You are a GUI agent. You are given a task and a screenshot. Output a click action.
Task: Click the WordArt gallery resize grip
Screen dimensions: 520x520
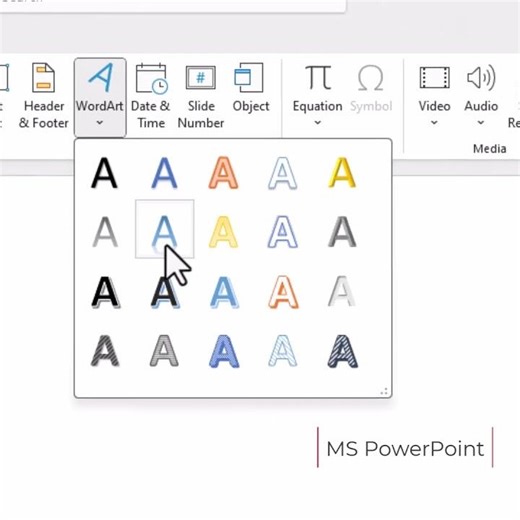pos(384,391)
